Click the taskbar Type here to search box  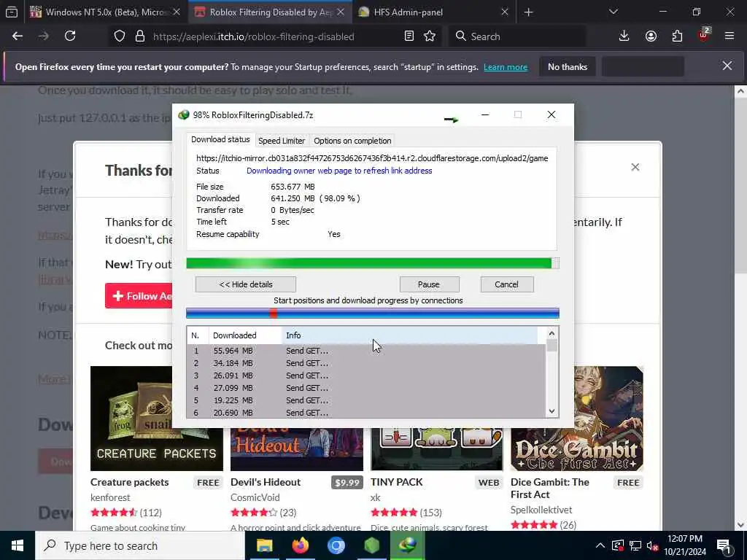point(140,545)
